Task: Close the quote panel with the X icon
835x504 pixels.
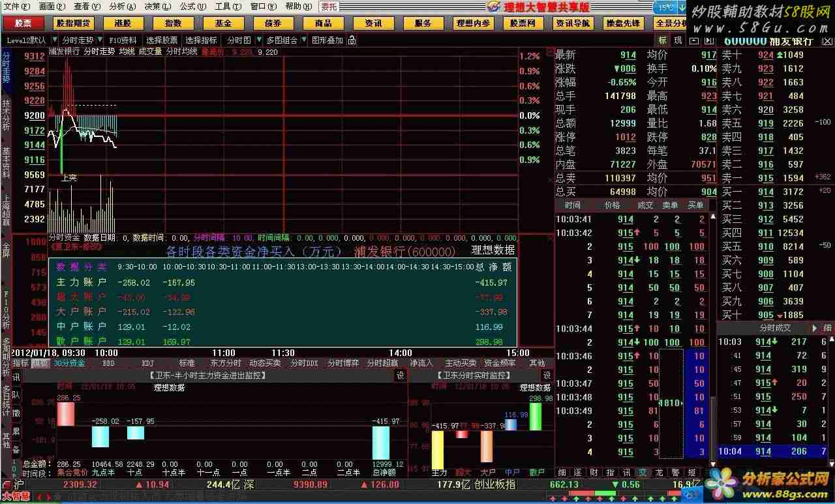Action: 828,40
